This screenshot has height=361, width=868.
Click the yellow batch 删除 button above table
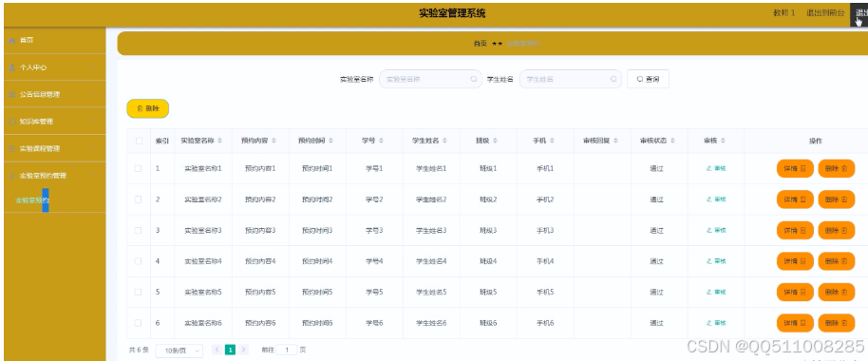(x=148, y=109)
